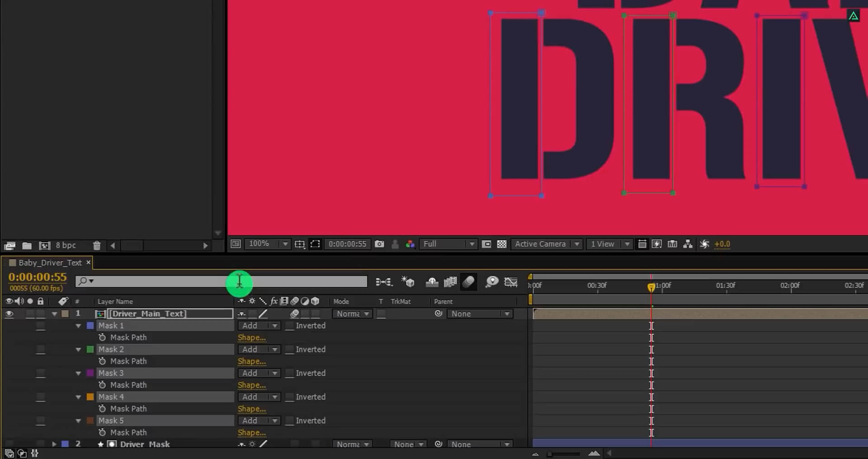
Task: Show channel and color management settings icon
Action: [410, 244]
